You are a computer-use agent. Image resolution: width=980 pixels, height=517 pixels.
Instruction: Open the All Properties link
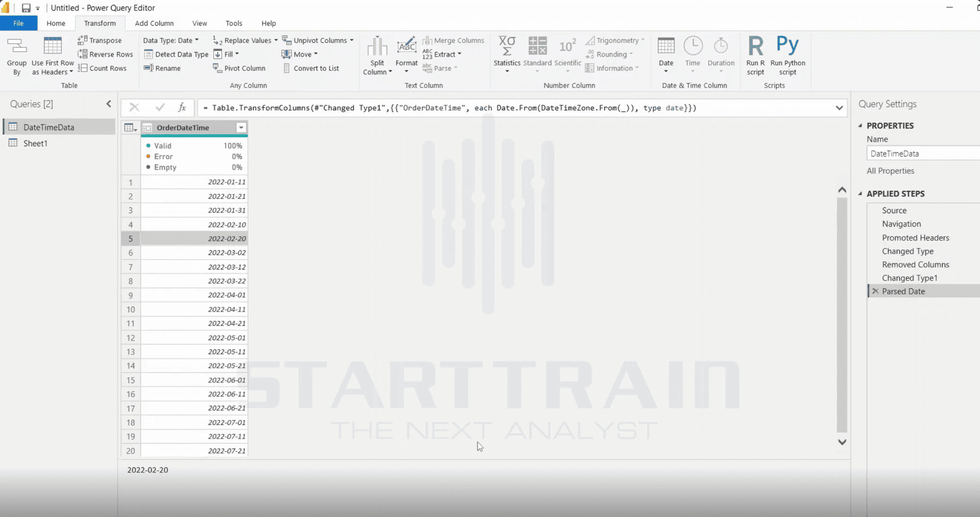890,171
